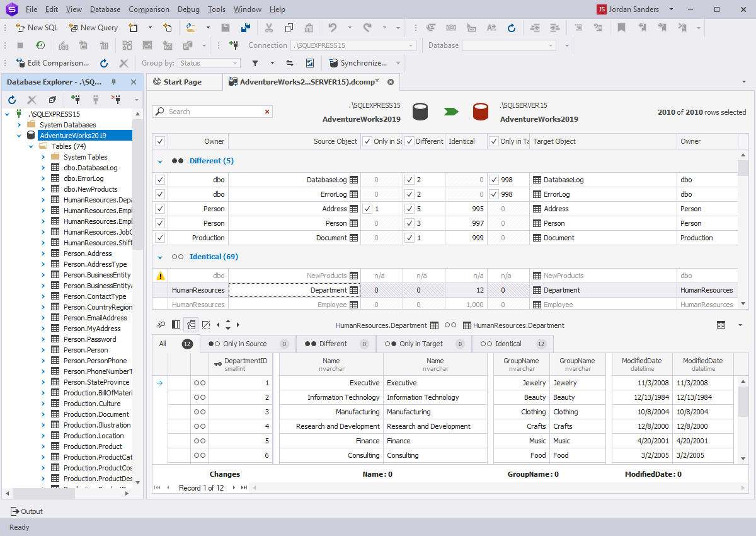Collapse the Tables (74) node
756x536 pixels.
31,146
